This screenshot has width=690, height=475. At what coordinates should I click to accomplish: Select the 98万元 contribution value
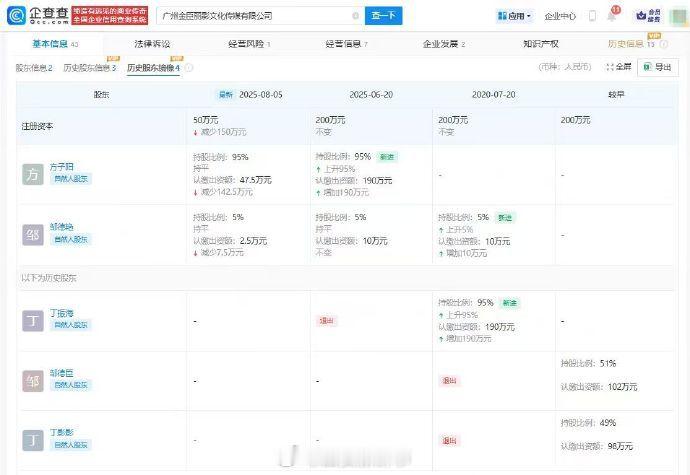tap(620, 446)
